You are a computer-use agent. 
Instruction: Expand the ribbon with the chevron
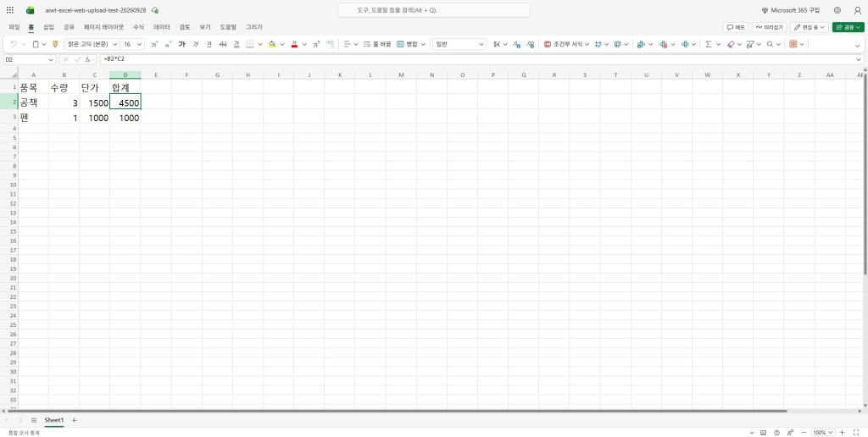pos(858,46)
